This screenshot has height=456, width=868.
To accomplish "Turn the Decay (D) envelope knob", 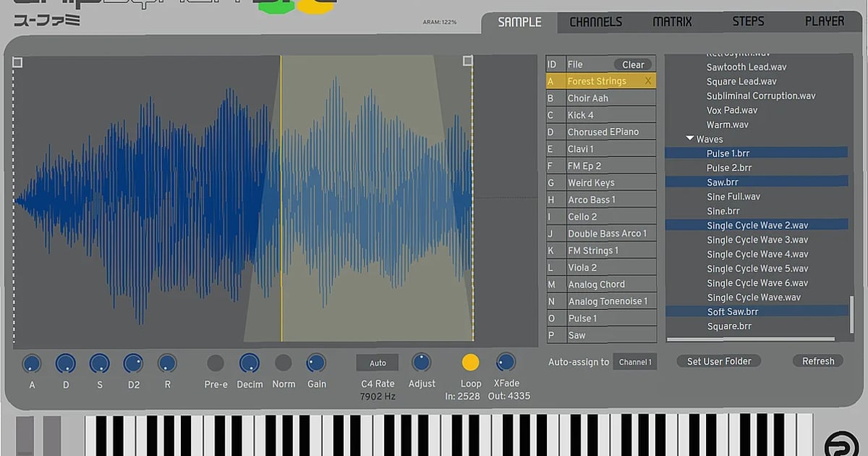I will coord(65,364).
